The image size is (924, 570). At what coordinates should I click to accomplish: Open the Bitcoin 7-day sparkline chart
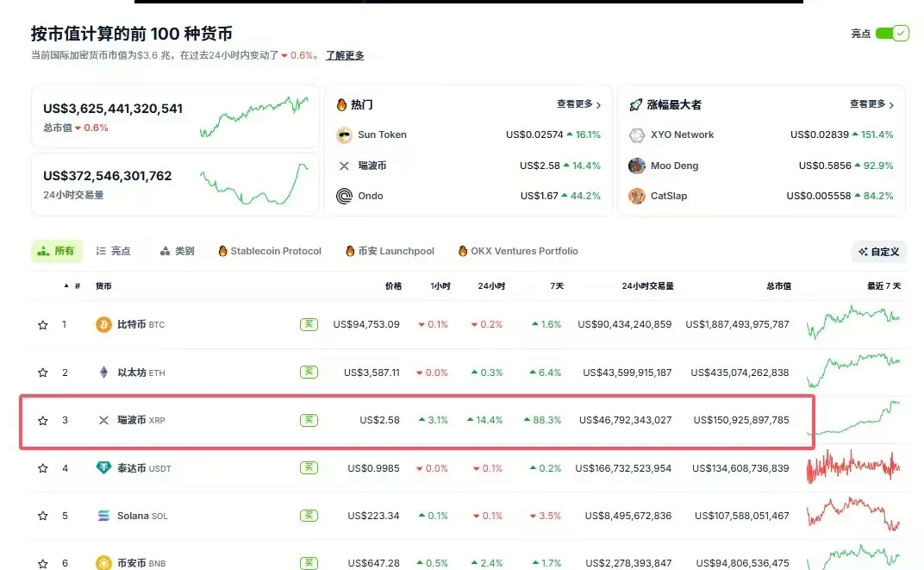point(853,322)
